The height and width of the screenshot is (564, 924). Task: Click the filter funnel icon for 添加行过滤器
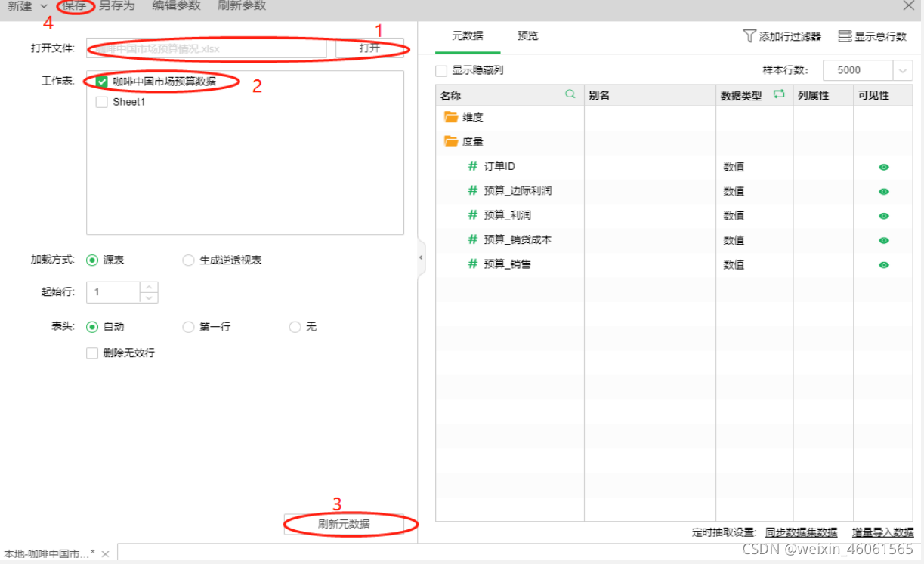[749, 35]
